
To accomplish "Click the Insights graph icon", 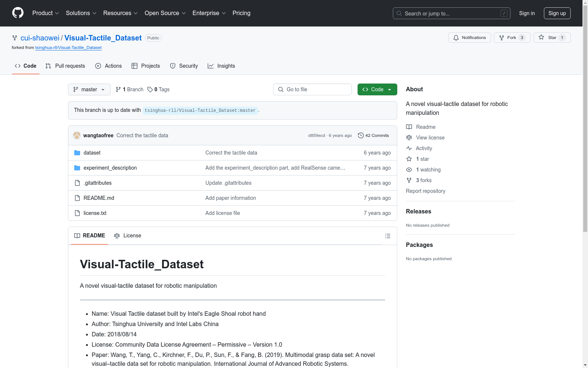I will point(211,66).
